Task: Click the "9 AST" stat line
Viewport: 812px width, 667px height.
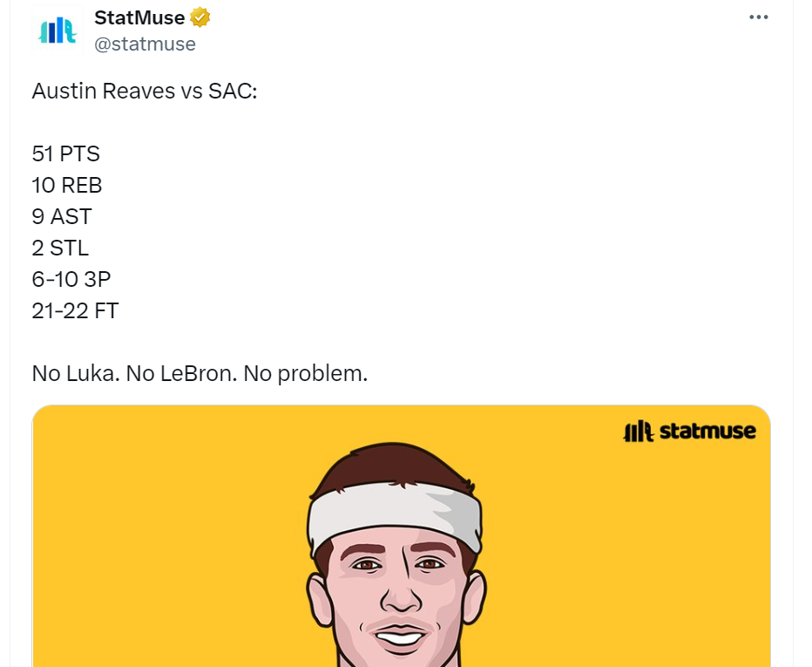Action: coord(62,217)
